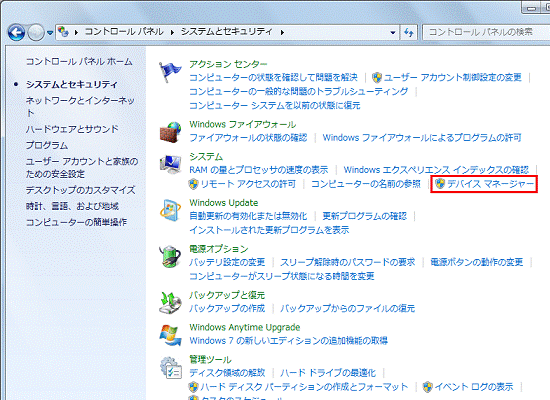Image resolution: width=550 pixels, height=400 pixels.
Task: Click the Control Panel icon in address bar
Action: [x=63, y=32]
